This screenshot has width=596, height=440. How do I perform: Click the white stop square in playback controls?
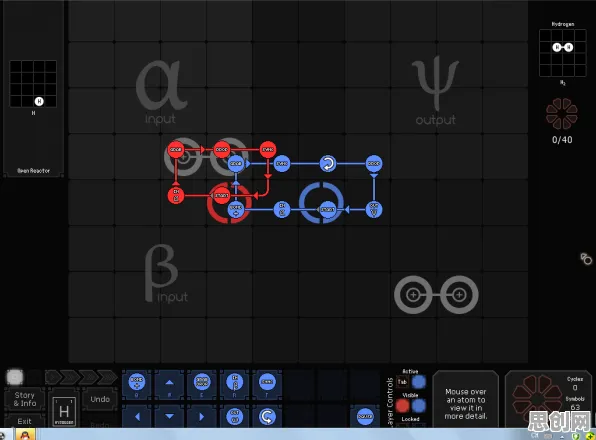[15, 377]
